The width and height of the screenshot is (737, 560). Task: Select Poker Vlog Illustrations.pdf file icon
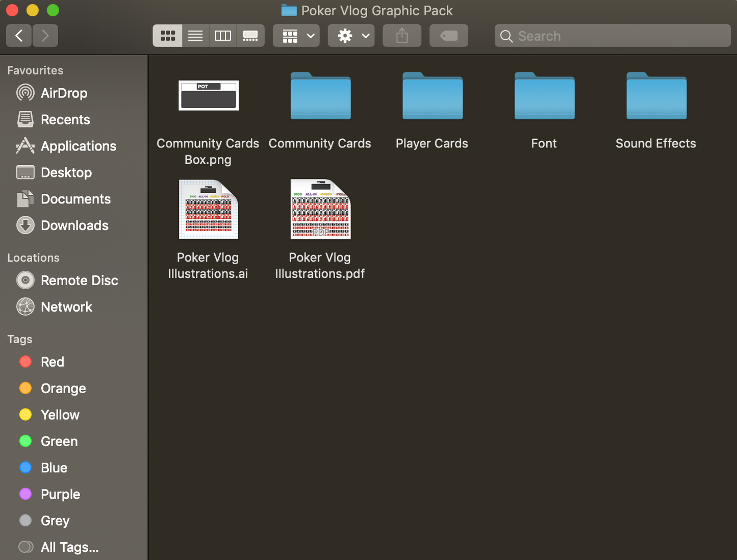coord(321,209)
